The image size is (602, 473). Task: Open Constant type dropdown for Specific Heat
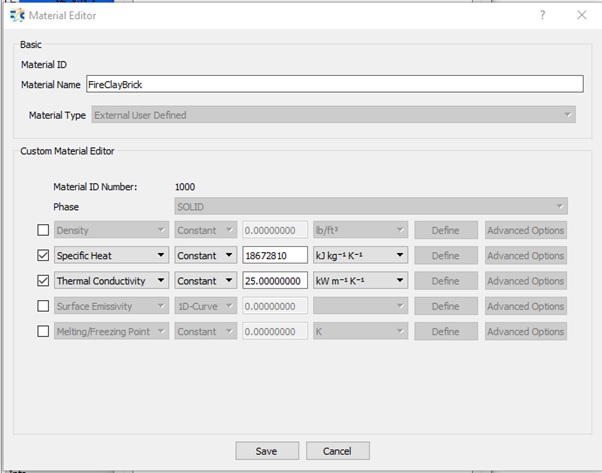click(205, 255)
